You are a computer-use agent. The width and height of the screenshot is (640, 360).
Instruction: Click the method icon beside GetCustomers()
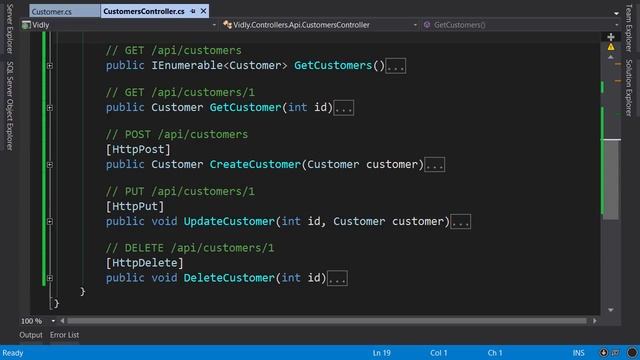[427, 25]
